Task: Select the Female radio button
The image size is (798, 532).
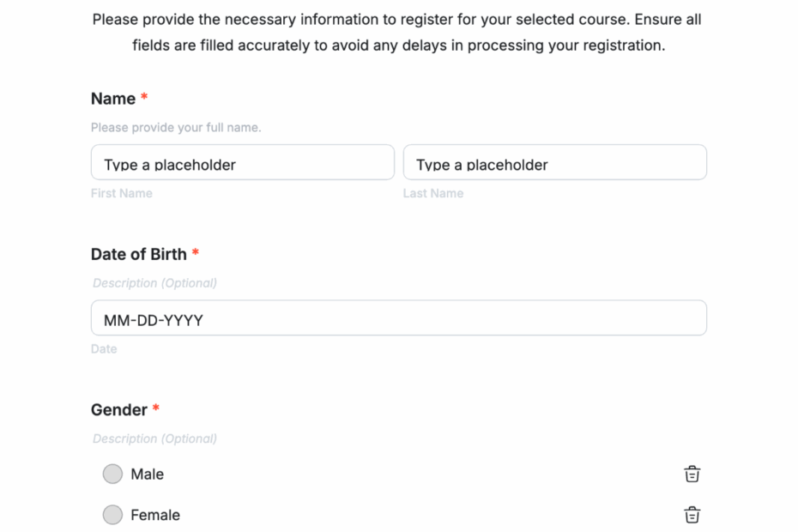Action: 112,515
